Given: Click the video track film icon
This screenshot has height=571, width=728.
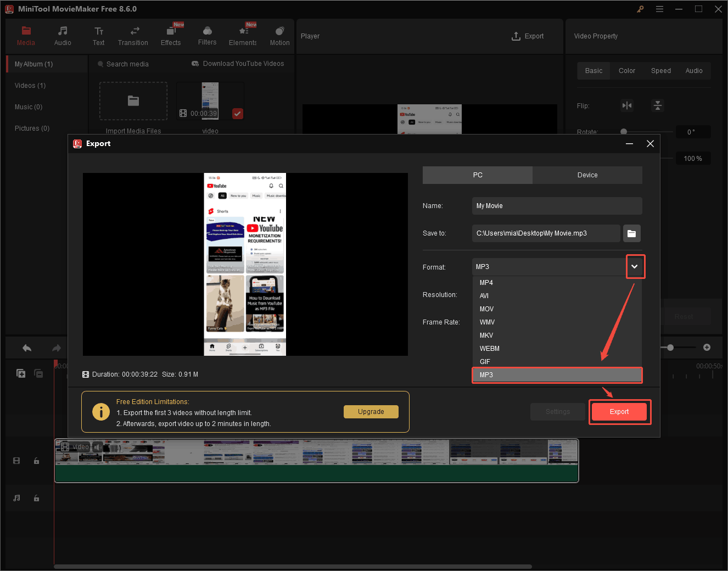Looking at the screenshot, I should pyautogui.click(x=16, y=461).
